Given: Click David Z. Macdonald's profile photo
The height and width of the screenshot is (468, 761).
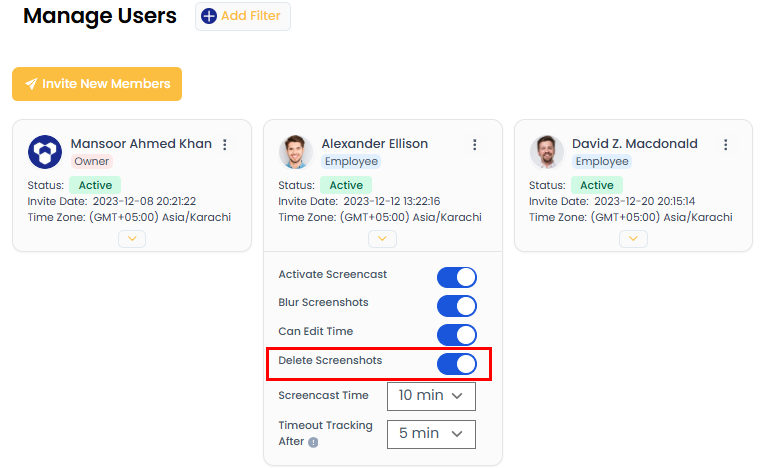Looking at the screenshot, I should click(546, 152).
